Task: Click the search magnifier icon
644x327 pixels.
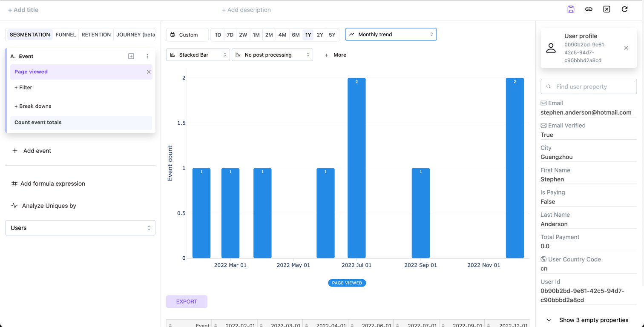Action: pos(549,86)
